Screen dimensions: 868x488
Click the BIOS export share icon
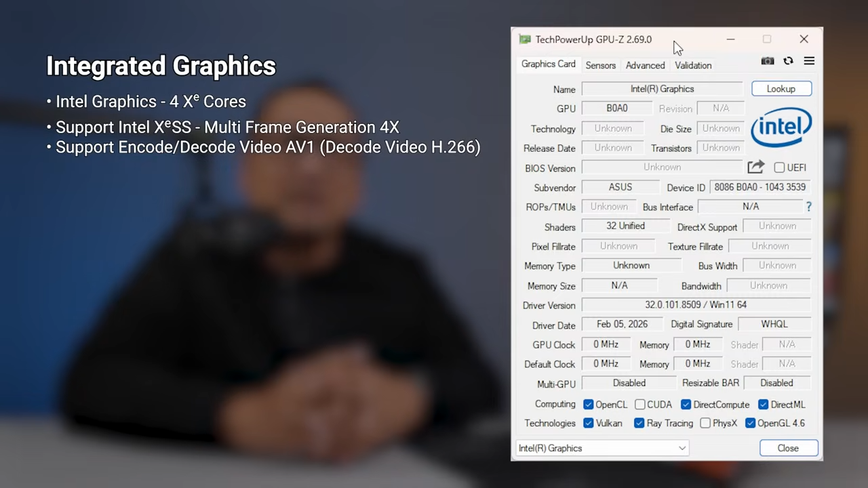tap(755, 167)
